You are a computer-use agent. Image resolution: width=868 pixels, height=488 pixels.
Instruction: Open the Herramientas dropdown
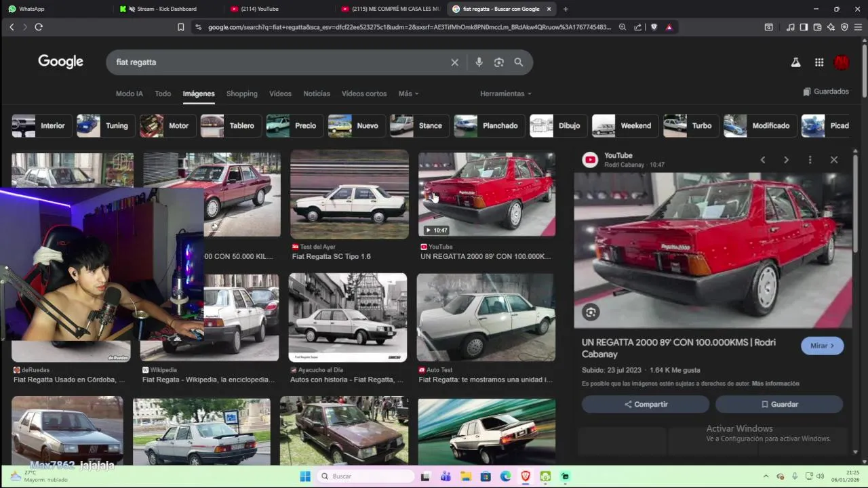[x=506, y=94]
